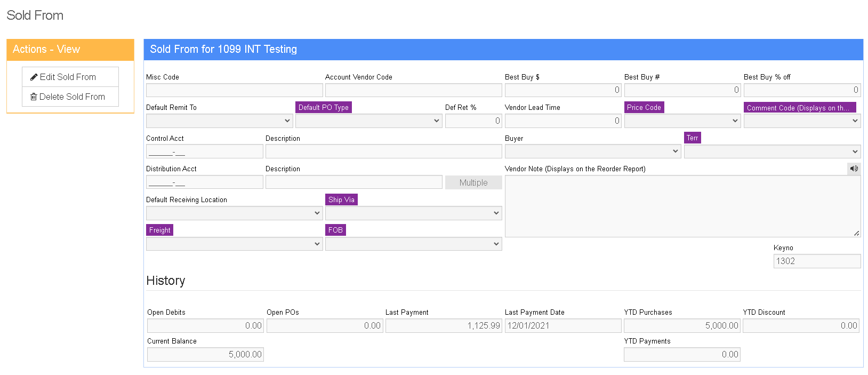Image resolution: width=868 pixels, height=375 pixels.
Task: Click the Open POs field
Action: 324,326
